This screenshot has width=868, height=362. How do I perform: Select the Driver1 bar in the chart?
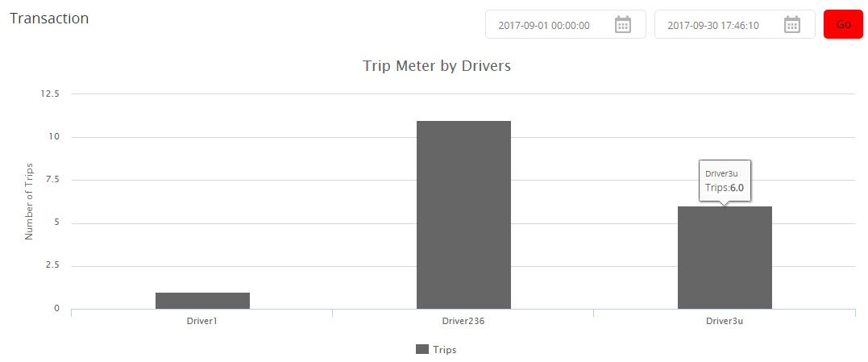point(202,301)
